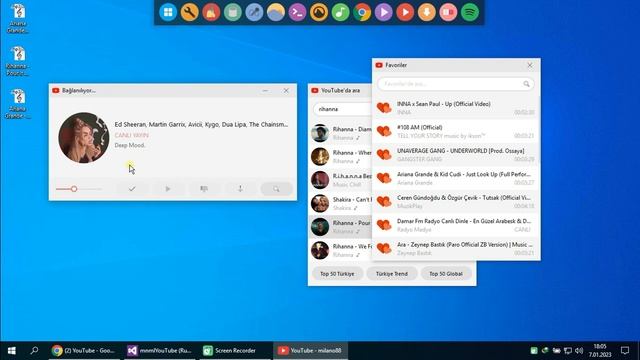This screenshot has width=640, height=360.
Task: Click the Türkiye Trend button
Action: pyautogui.click(x=392, y=273)
